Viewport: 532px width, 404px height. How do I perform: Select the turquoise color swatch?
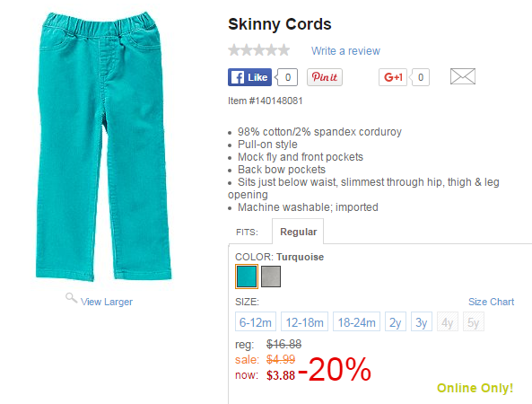click(x=247, y=277)
